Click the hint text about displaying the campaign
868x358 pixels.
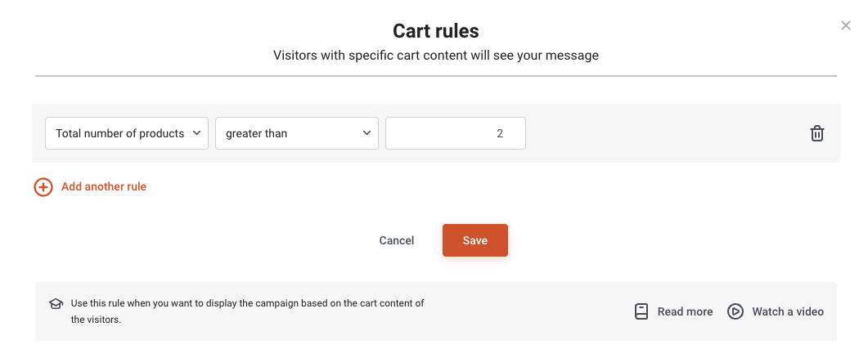pos(247,311)
